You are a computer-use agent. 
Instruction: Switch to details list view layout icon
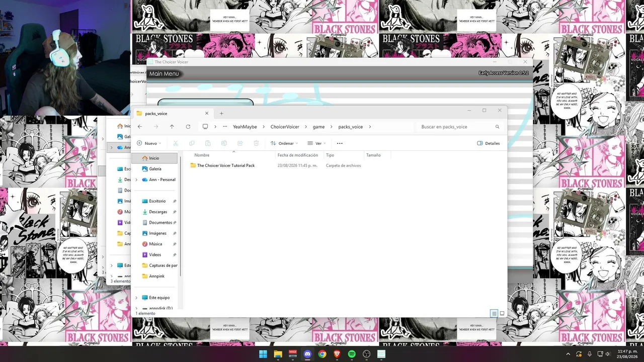[x=494, y=313]
